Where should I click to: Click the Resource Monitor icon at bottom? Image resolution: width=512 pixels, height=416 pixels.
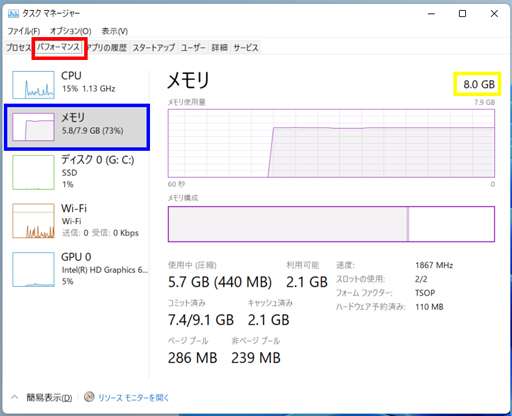coord(89,397)
